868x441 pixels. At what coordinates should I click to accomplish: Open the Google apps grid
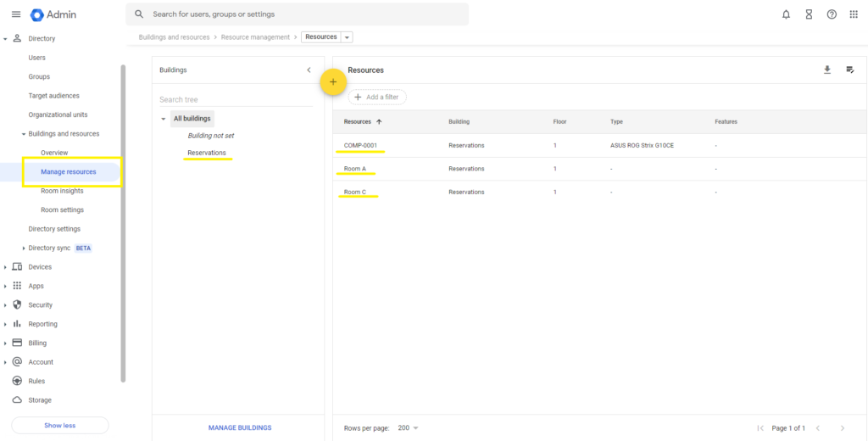click(x=854, y=14)
